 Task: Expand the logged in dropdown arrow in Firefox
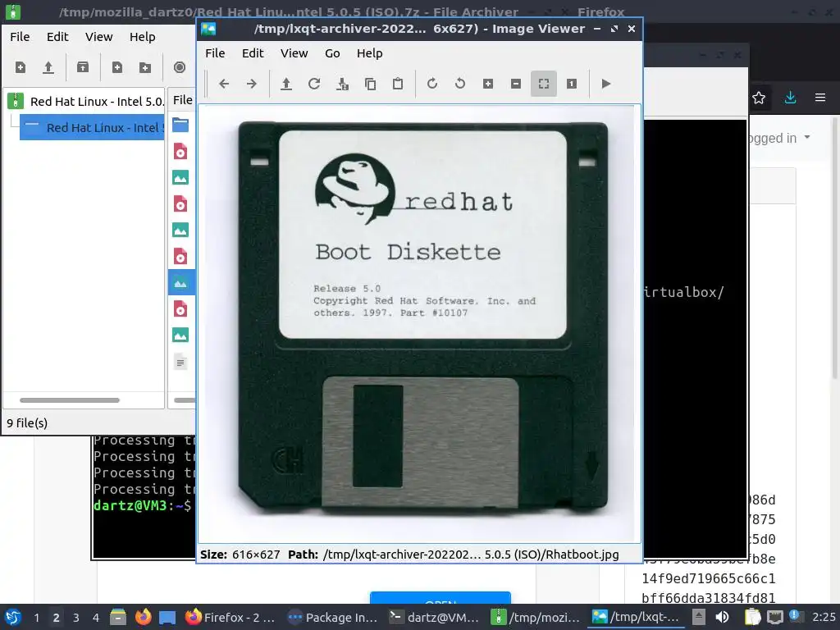click(x=807, y=137)
